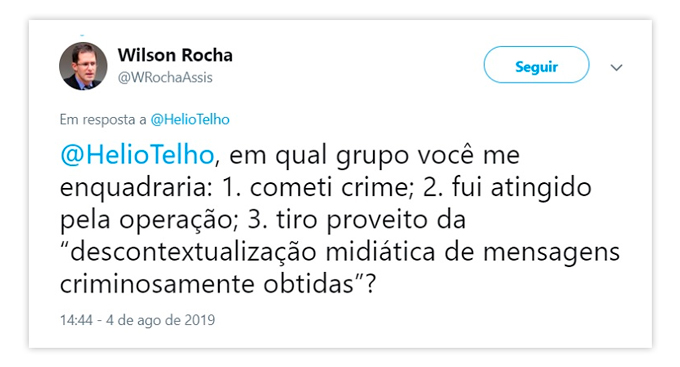The image size is (680, 367).
Task: Click the phrase 'criminosamente obtidas' in the tweet
Action: (x=207, y=285)
